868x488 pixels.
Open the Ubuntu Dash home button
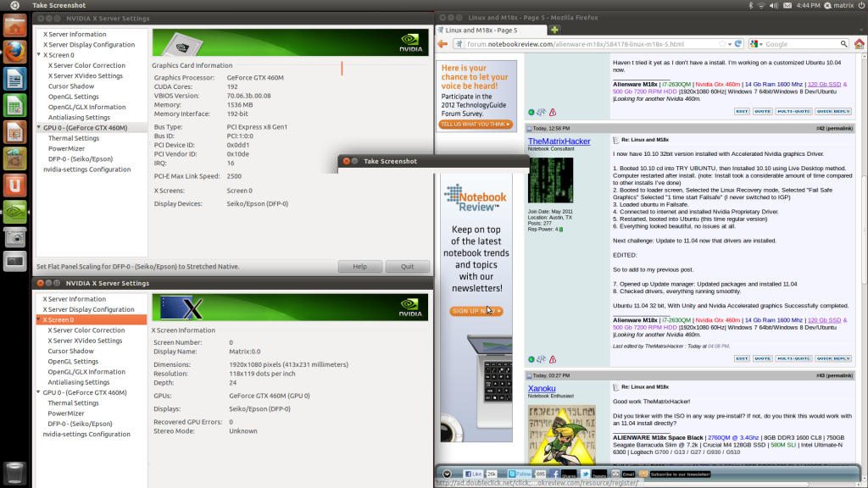(x=15, y=5)
